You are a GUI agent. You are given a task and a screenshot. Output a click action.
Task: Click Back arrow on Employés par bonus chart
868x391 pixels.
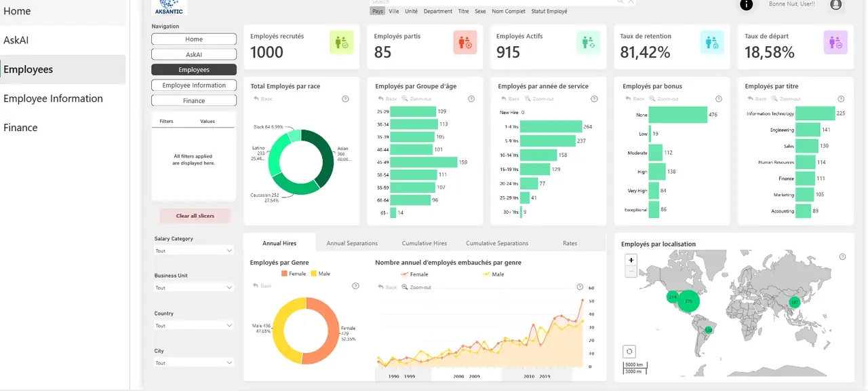(x=634, y=98)
